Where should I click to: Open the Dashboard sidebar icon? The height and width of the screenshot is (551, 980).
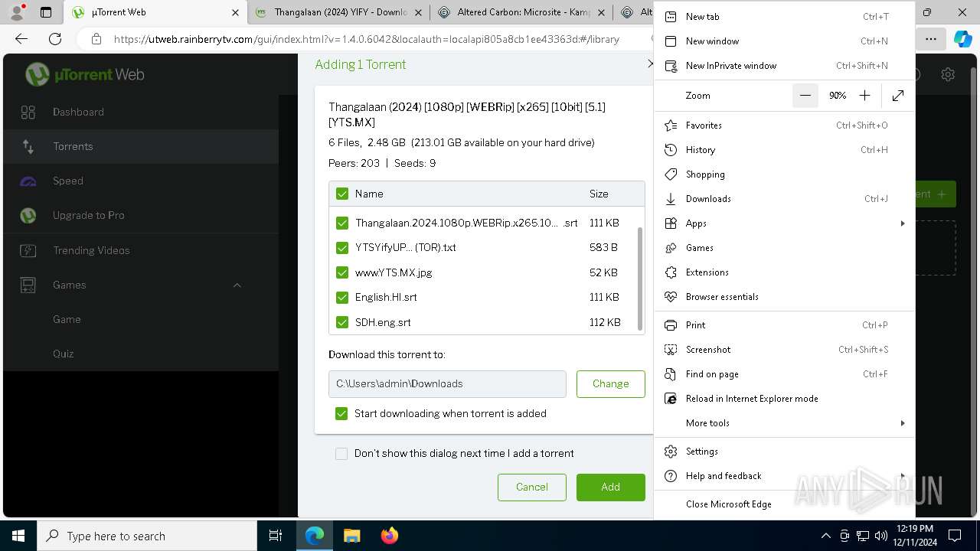28,112
